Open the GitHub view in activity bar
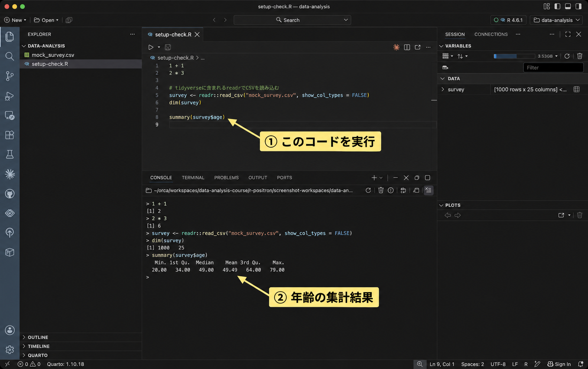 pyautogui.click(x=10, y=194)
